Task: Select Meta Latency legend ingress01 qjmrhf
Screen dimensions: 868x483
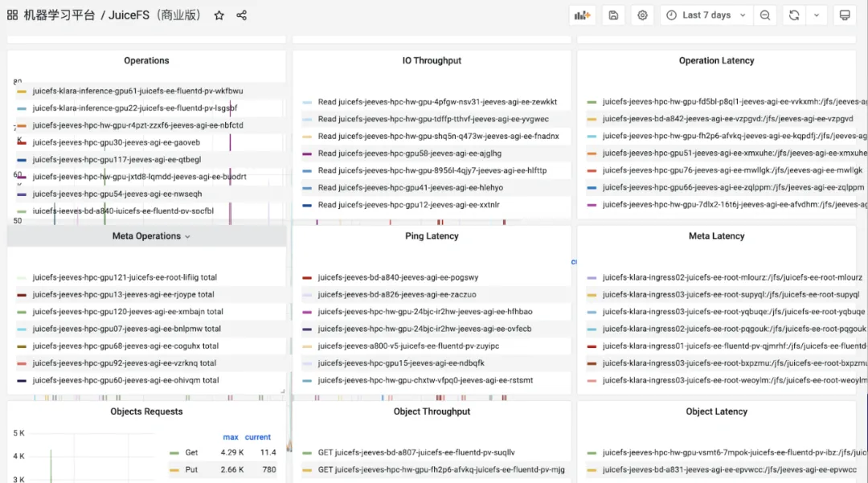Action: click(x=735, y=346)
